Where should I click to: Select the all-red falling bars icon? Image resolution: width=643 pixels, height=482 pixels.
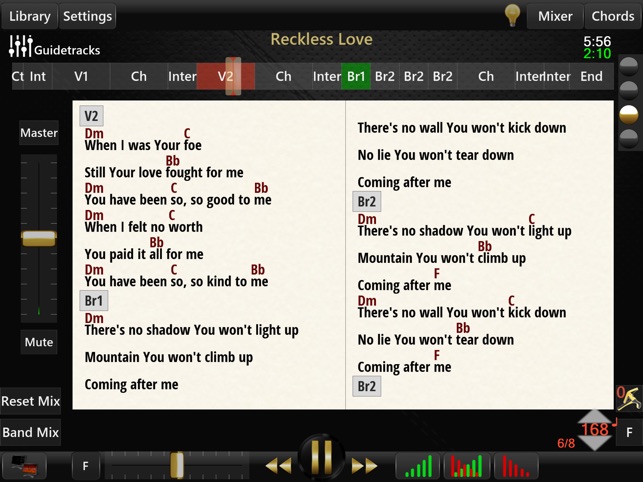[515, 466]
